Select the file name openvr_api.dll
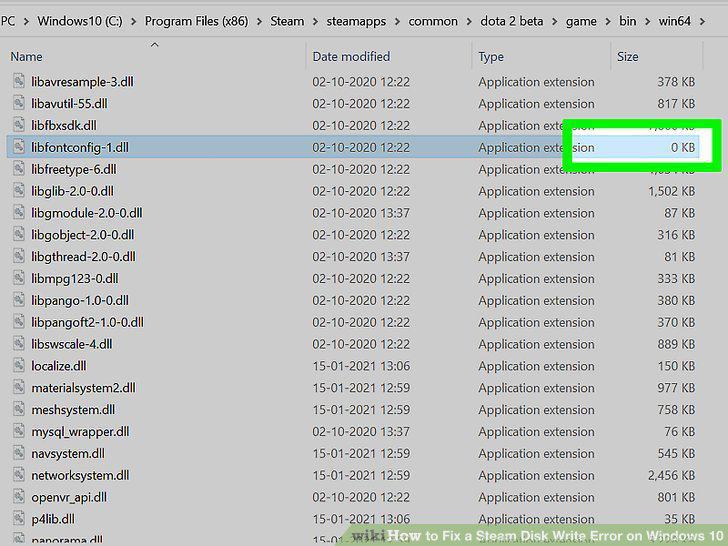The height and width of the screenshot is (546, 728). click(69, 497)
